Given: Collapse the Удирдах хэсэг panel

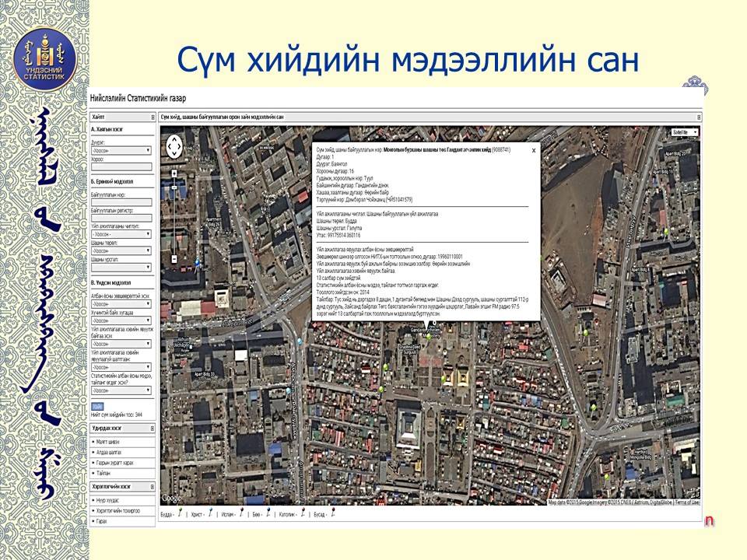Looking at the screenshot, I should point(153,428).
